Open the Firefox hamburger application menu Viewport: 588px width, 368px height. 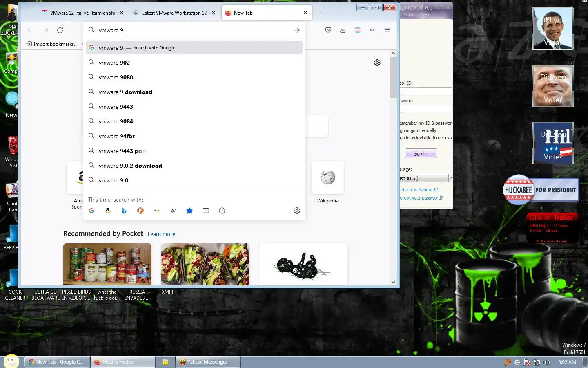click(387, 30)
